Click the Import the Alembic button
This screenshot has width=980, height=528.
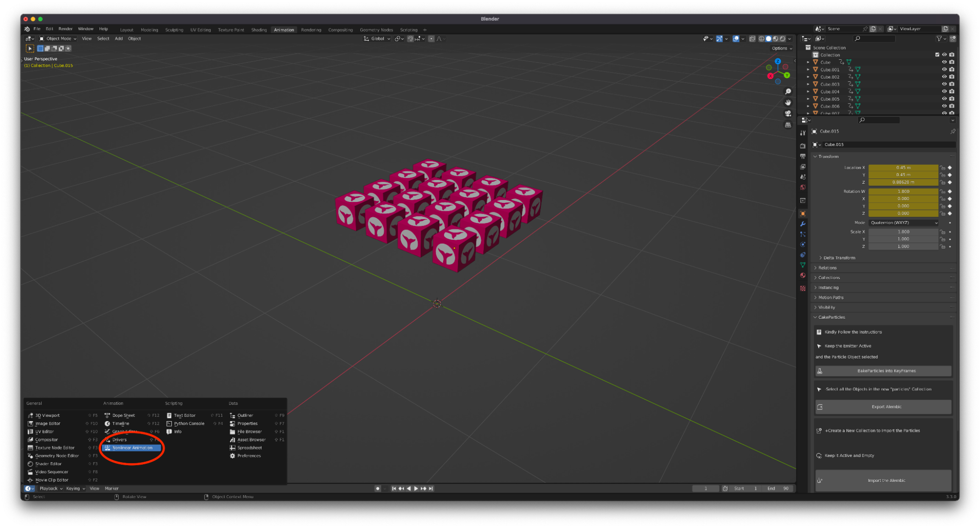click(883, 480)
